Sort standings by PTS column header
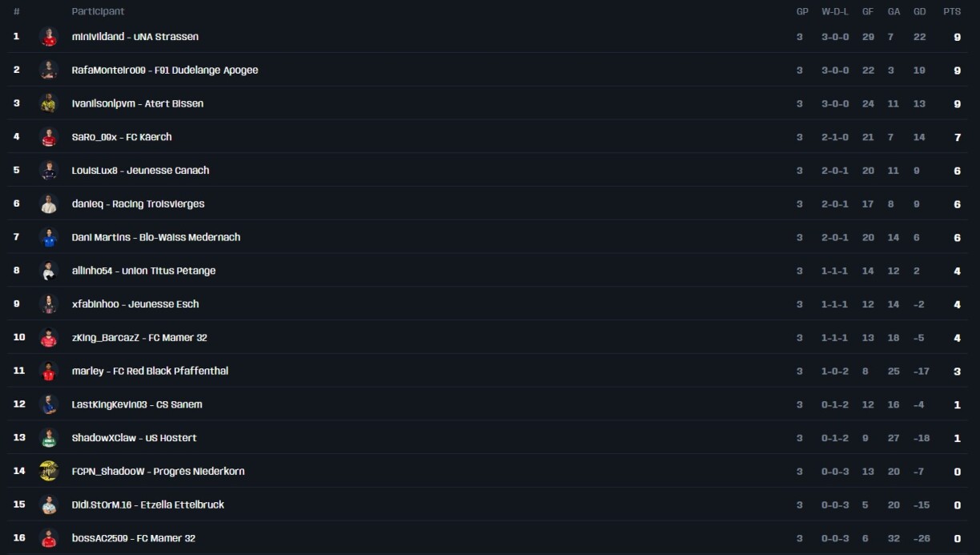Image resolution: width=980 pixels, height=555 pixels. point(951,11)
